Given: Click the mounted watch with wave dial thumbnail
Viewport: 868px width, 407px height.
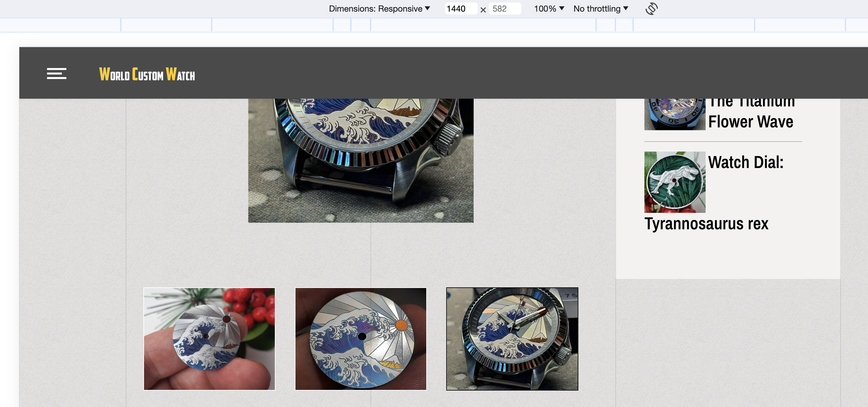Looking at the screenshot, I should coord(512,338).
